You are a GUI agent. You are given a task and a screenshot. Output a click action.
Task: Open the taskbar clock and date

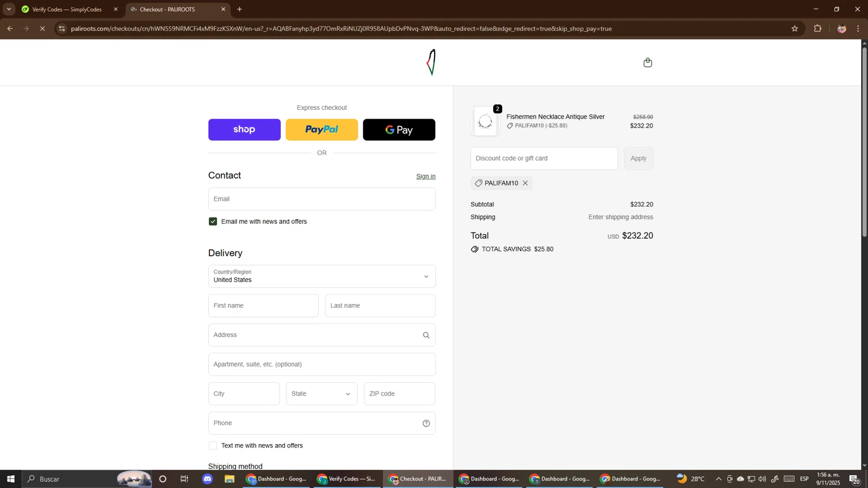828,479
